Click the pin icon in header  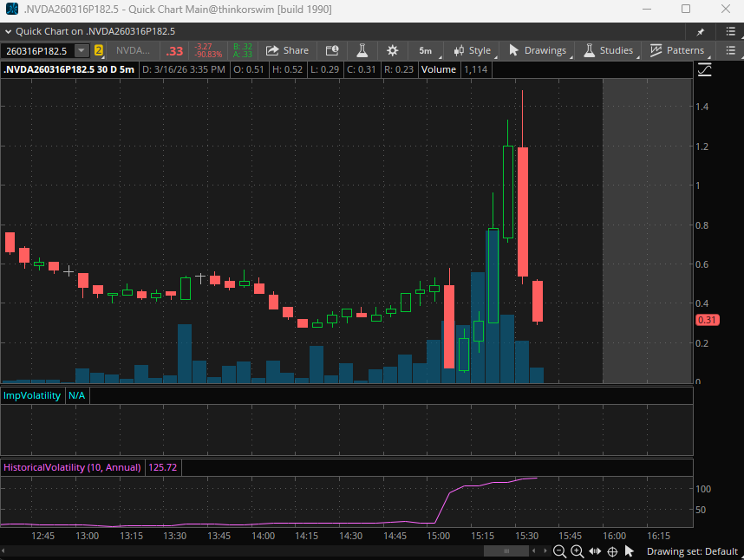tap(701, 32)
